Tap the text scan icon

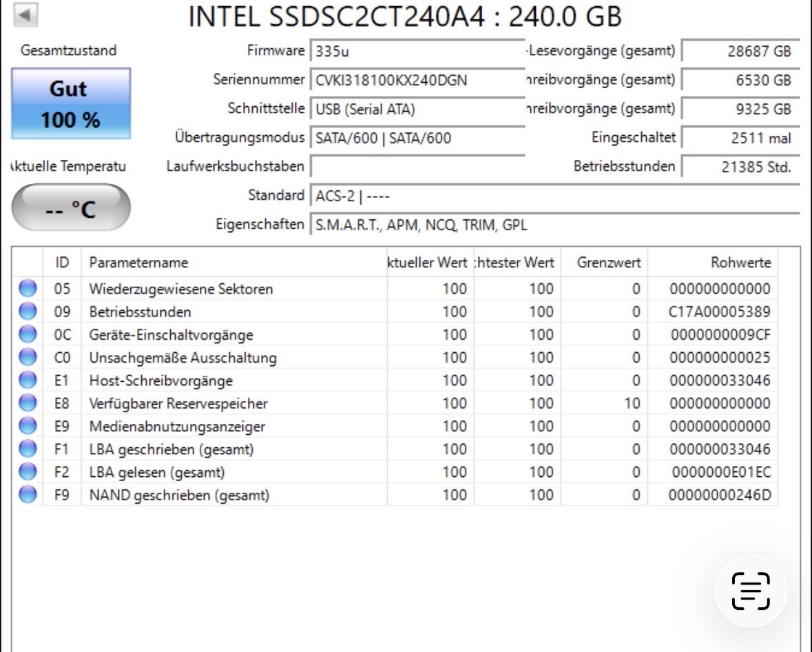point(751,591)
